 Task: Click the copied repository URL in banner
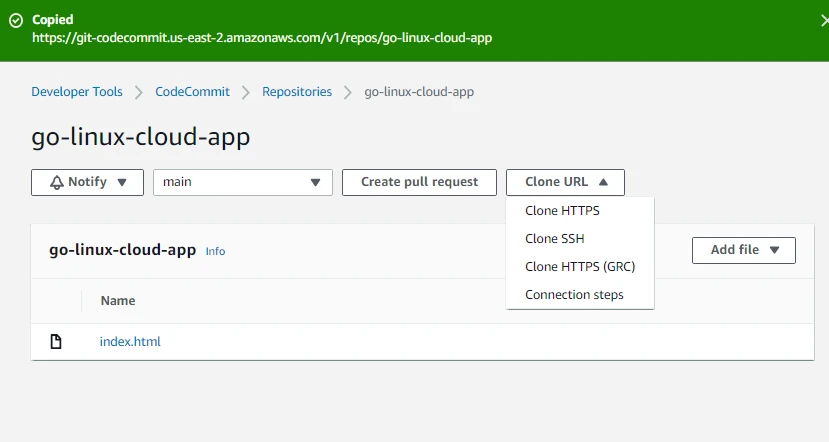[262, 38]
